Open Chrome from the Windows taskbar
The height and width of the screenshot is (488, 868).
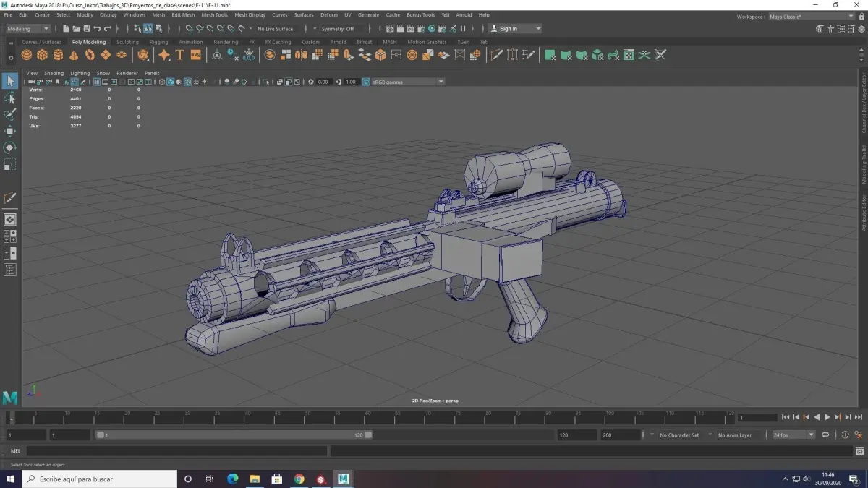(x=299, y=479)
